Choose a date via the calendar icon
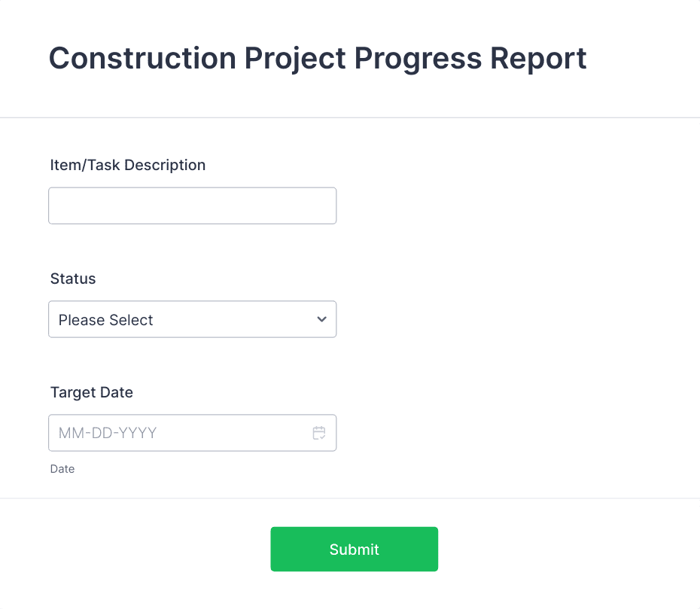 tap(318, 433)
